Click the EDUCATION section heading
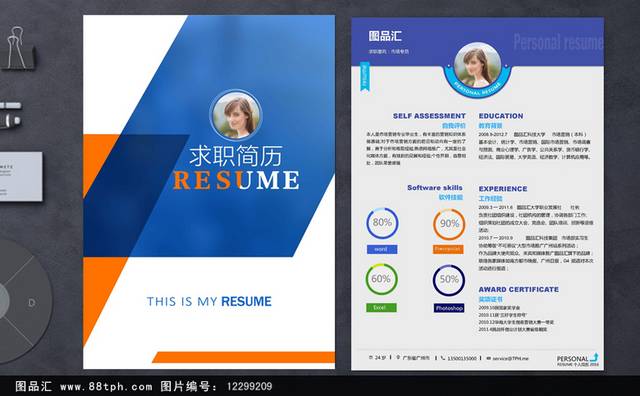 [x=501, y=116]
